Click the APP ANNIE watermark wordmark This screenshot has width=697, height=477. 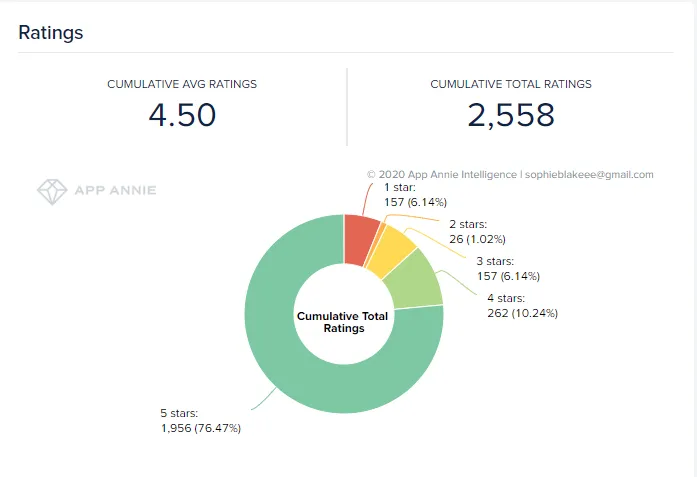115,191
